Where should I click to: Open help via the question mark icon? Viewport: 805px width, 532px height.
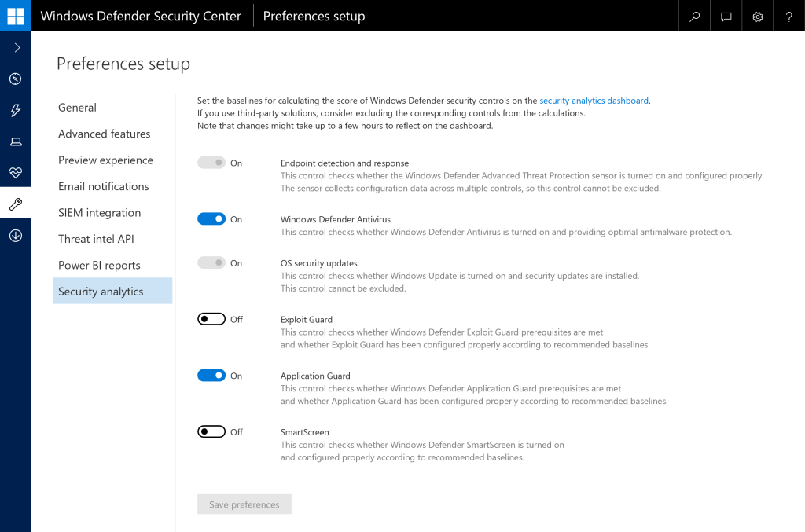(x=789, y=16)
